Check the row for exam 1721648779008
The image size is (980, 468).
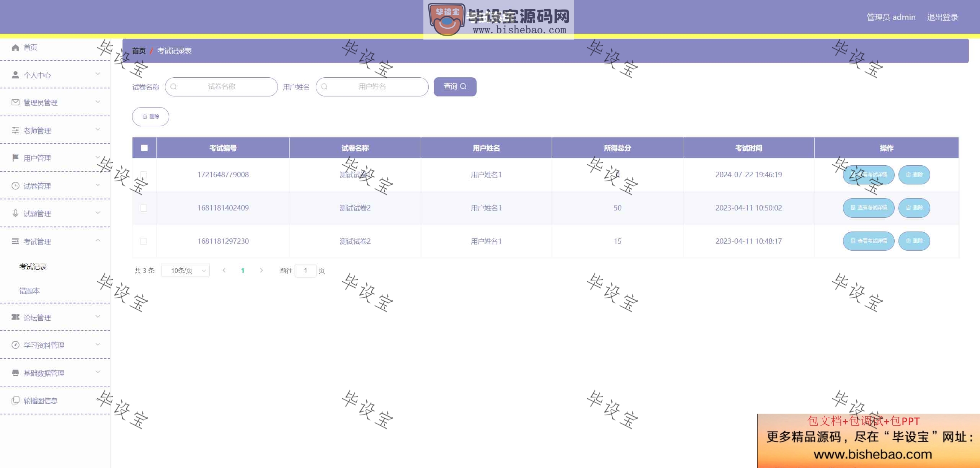coord(144,175)
